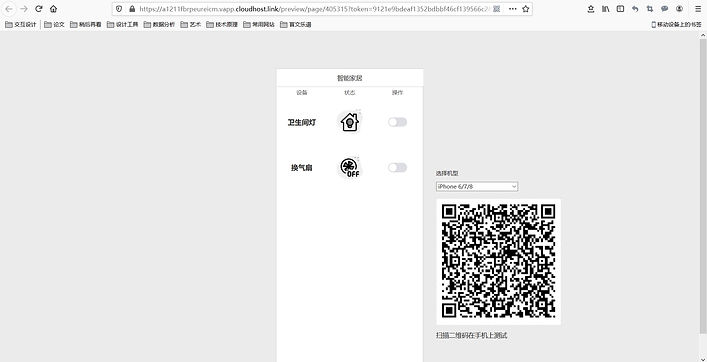Select the 换气扇 device label
The height and width of the screenshot is (362, 707).
[x=302, y=168]
